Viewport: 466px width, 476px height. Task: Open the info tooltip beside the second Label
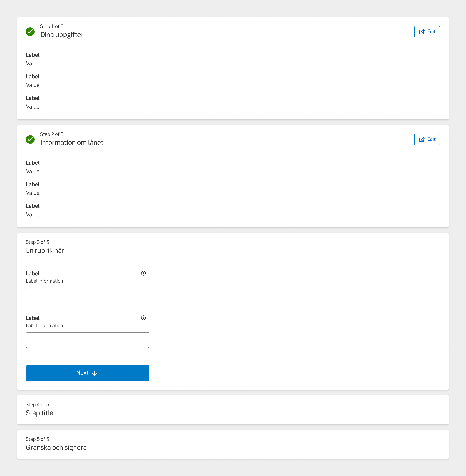(143, 318)
